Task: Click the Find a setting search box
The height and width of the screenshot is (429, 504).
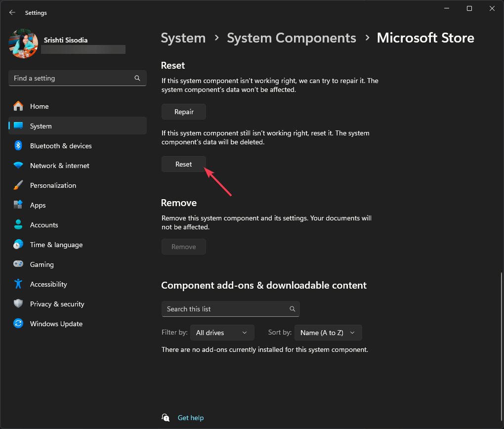Action: pyautogui.click(x=78, y=78)
